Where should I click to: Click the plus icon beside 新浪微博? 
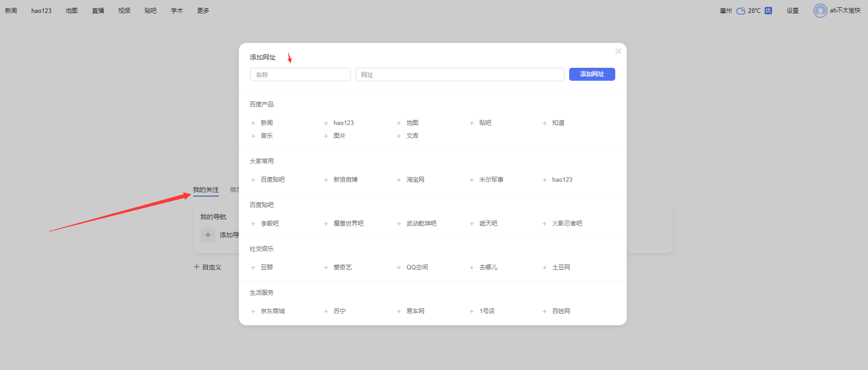click(x=326, y=180)
